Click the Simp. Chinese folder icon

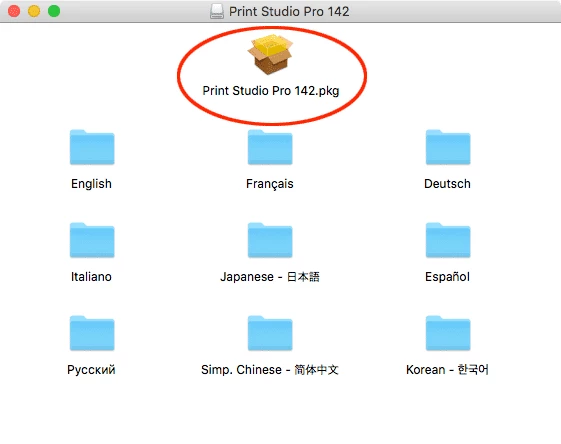pyautogui.click(x=270, y=333)
